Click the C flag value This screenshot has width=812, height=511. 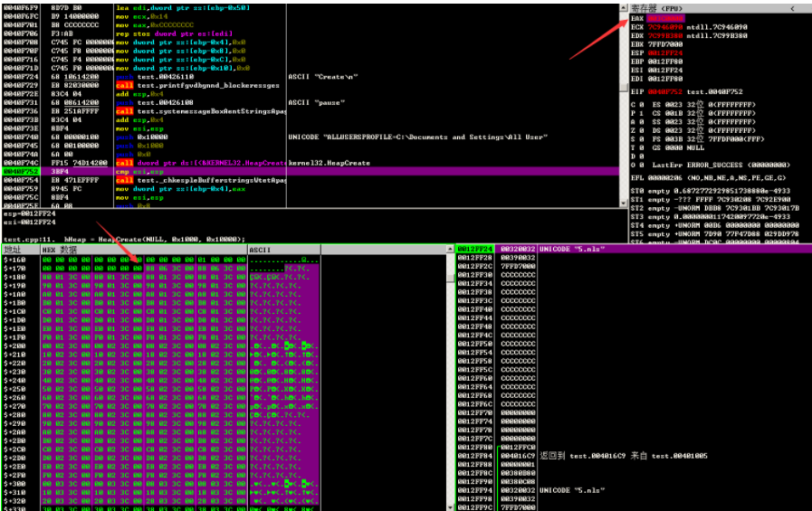pos(642,105)
